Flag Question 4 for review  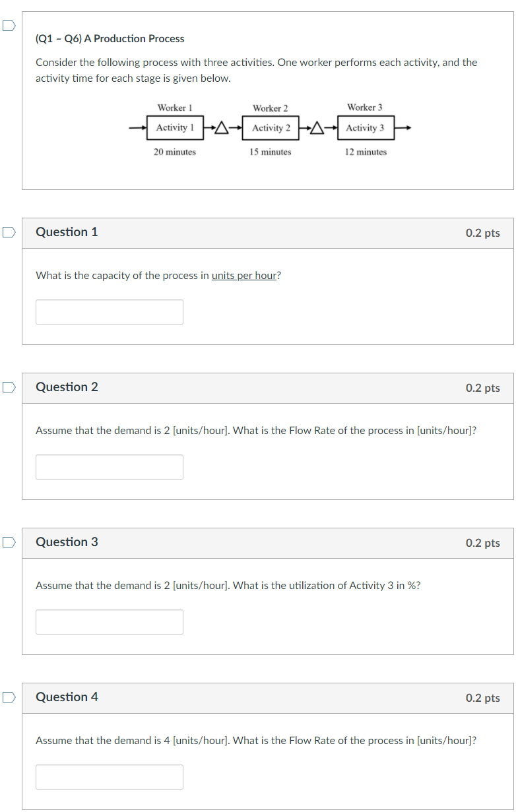click(x=8, y=697)
